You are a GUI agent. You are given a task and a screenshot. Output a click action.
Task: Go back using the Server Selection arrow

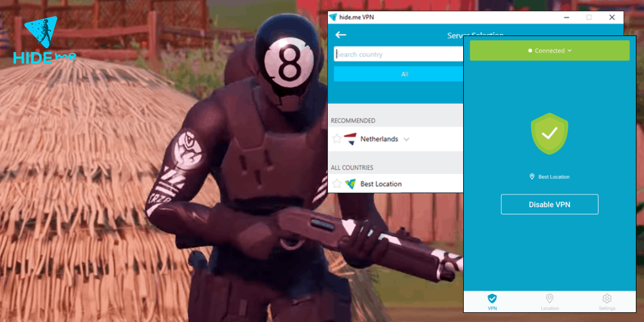[341, 35]
